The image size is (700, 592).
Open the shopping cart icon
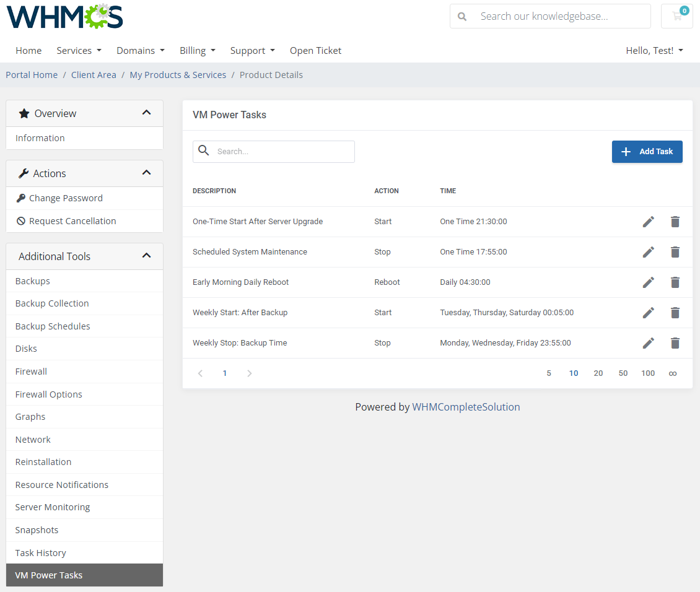click(677, 16)
